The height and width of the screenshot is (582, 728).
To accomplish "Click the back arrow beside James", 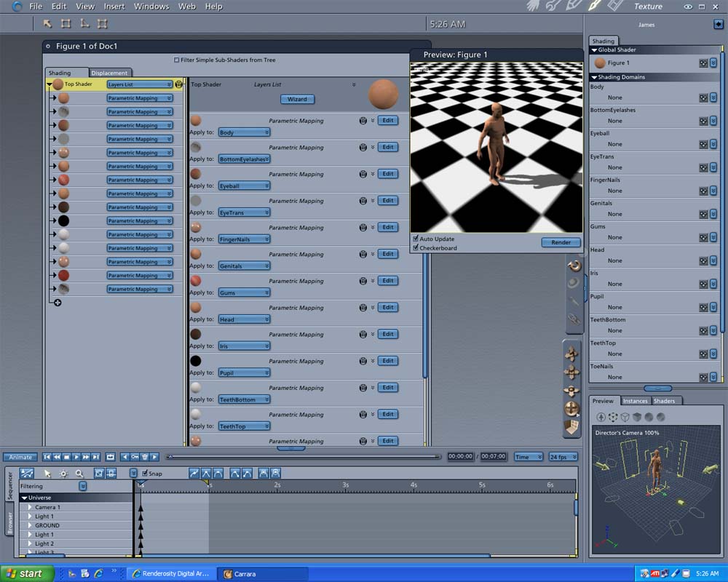I will click(719, 25).
